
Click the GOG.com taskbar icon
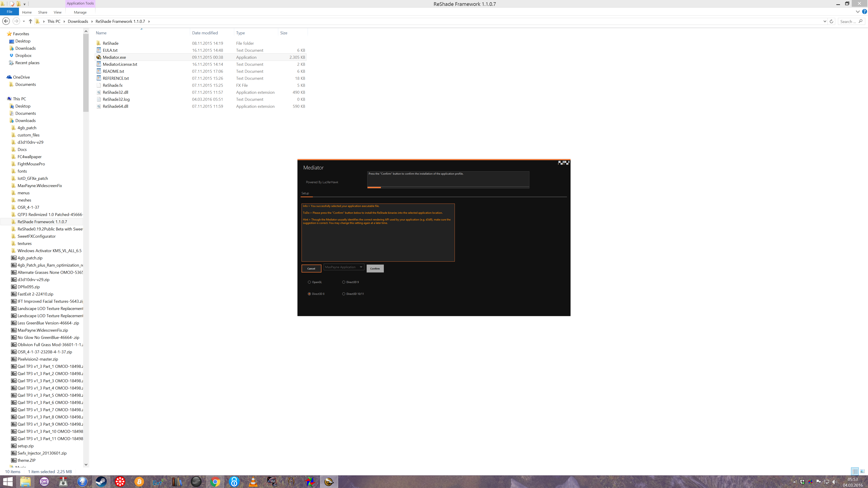pyautogui.click(x=44, y=482)
